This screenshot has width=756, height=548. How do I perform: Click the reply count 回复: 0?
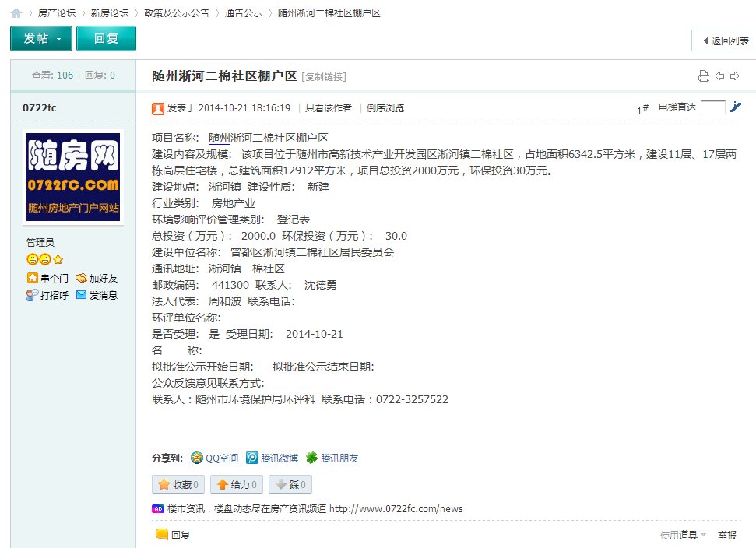pyautogui.click(x=100, y=76)
